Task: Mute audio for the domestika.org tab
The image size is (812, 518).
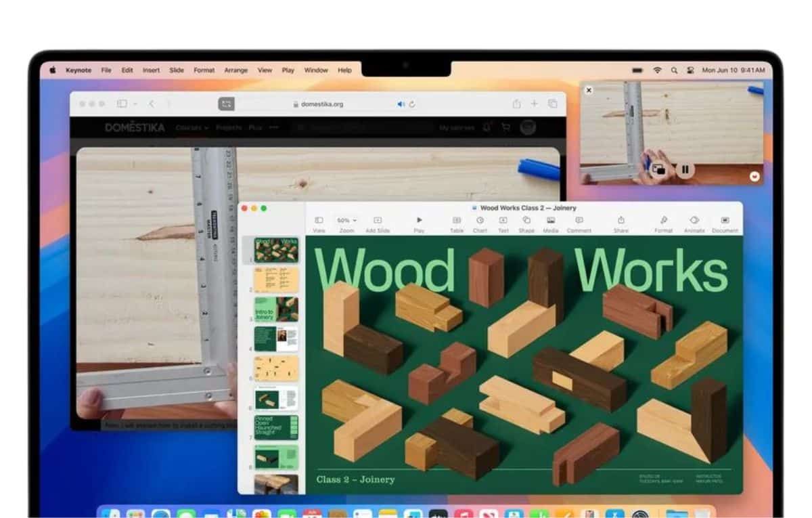Action: point(401,104)
